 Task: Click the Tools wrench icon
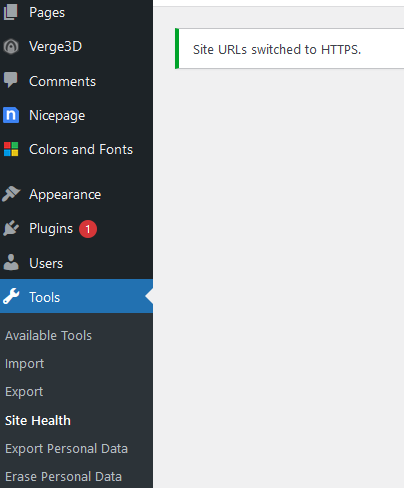[x=11, y=296]
